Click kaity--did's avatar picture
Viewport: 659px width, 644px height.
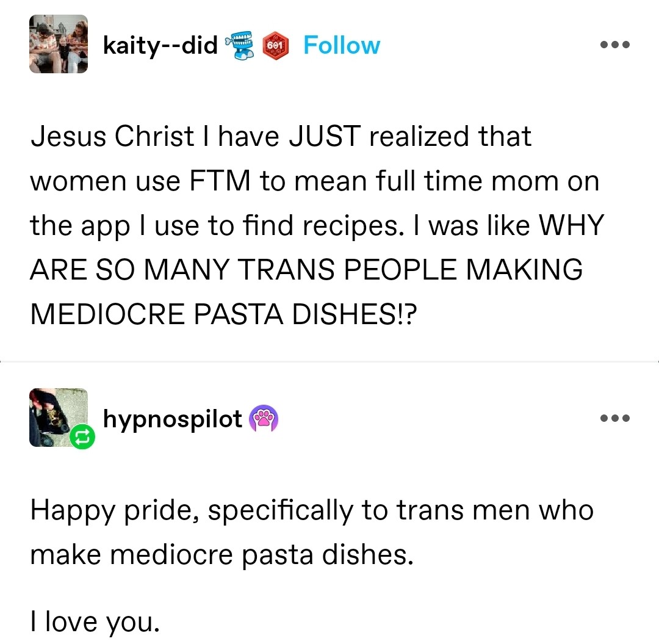[x=59, y=45]
